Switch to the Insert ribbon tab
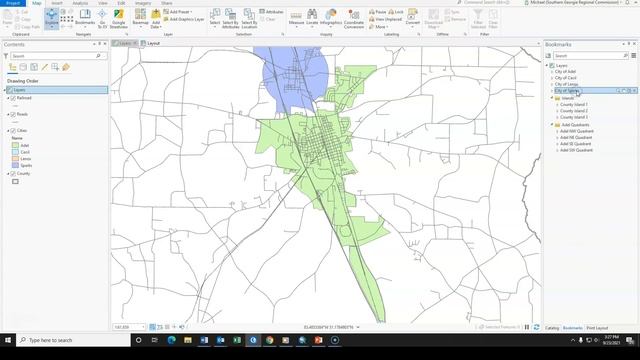The image size is (640, 360). 57,3
